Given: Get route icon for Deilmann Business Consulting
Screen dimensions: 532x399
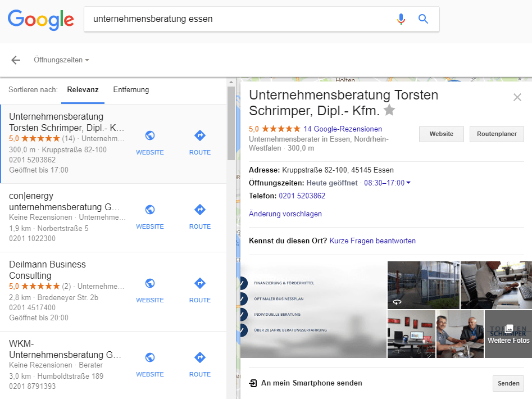Looking at the screenshot, I should (200, 283).
